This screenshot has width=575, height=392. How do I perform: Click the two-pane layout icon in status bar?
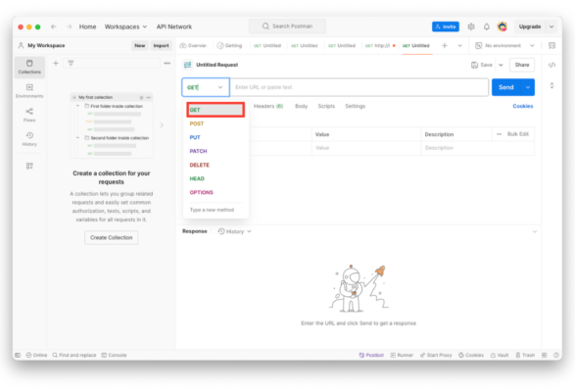point(545,355)
